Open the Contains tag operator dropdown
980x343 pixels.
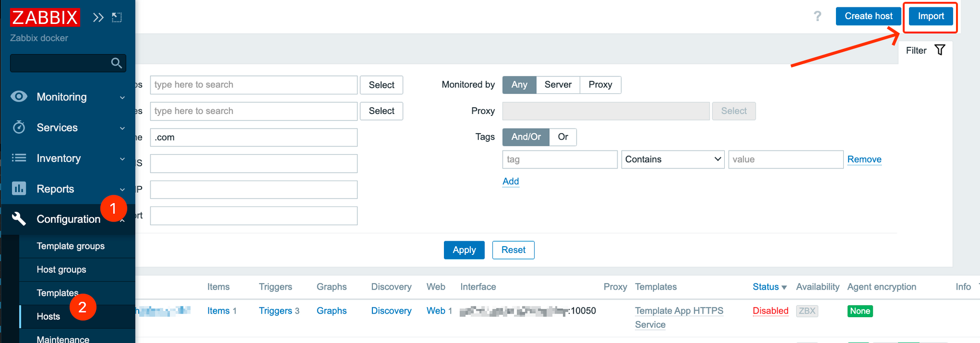coord(672,160)
